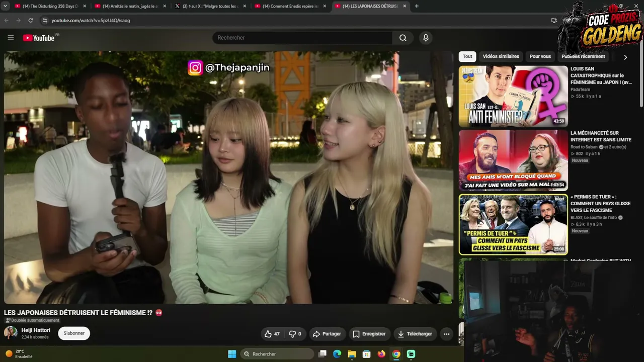Open the 'Mes amis m'ont bloqué' thumbnail

[513, 160]
